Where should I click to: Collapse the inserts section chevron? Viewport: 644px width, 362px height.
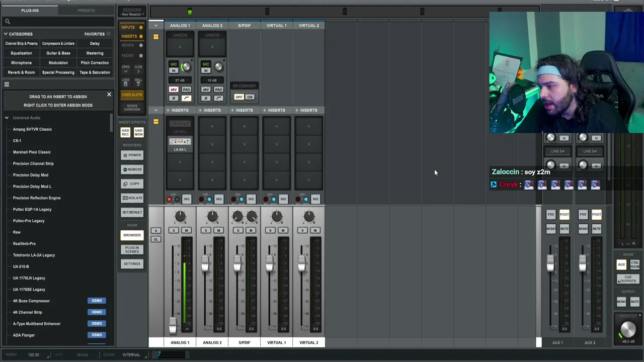[x=156, y=110]
